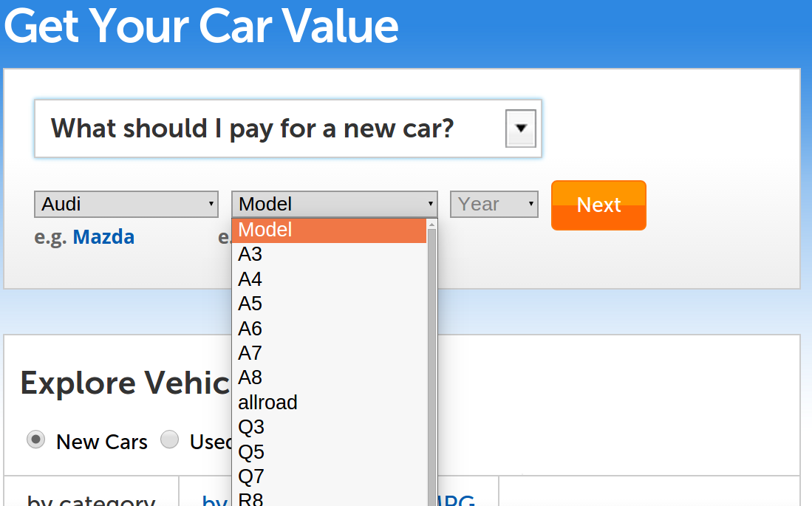Screen dimensions: 812x506
Task: Select the highlighted Model placeholder option
Action: pos(329,230)
